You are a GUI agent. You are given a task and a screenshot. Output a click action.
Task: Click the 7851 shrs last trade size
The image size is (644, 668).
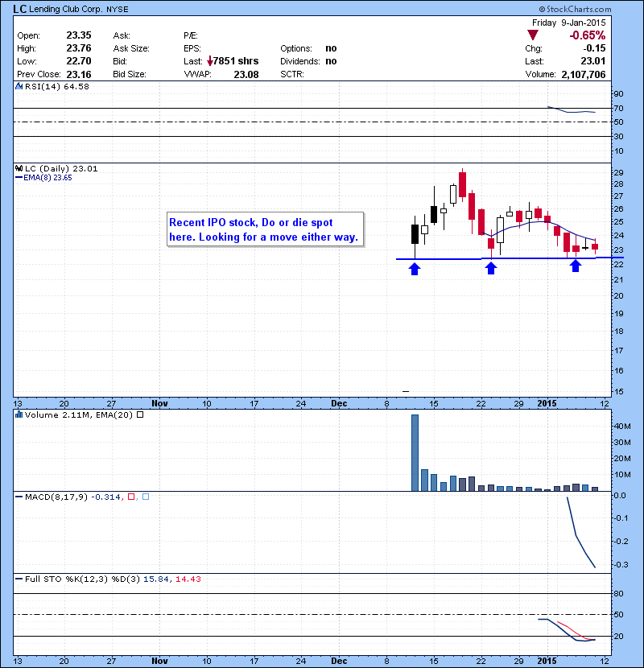click(x=236, y=61)
